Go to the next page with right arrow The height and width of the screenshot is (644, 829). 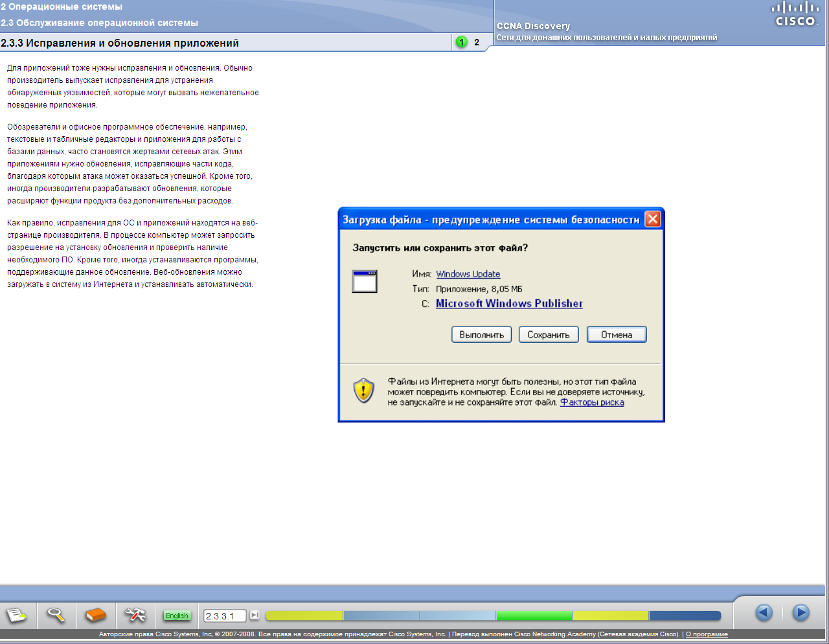click(x=801, y=612)
